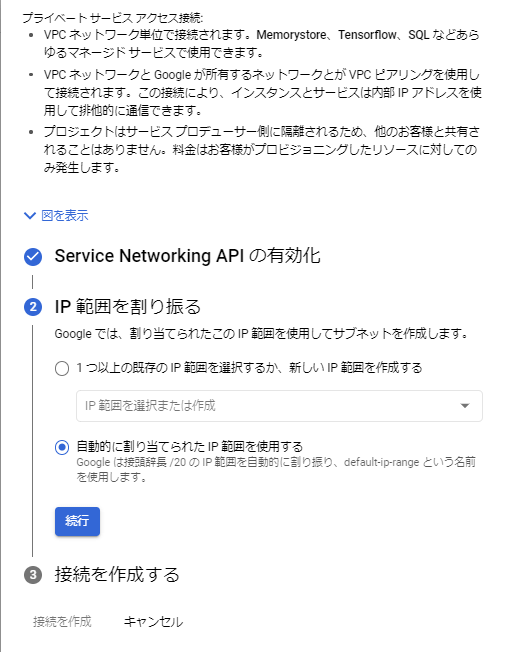518x652 pixels.
Task: Click the step 2 number badge
Action: click(33, 307)
